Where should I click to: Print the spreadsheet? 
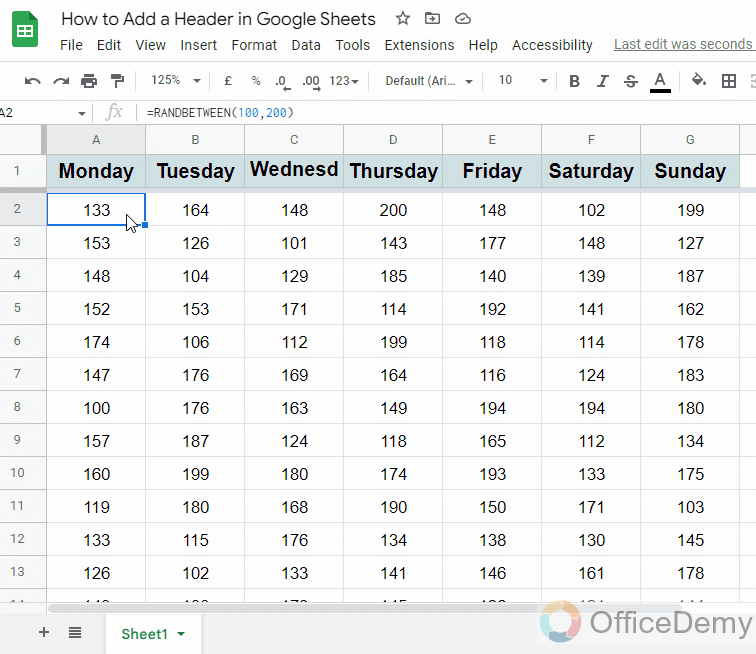[x=89, y=81]
